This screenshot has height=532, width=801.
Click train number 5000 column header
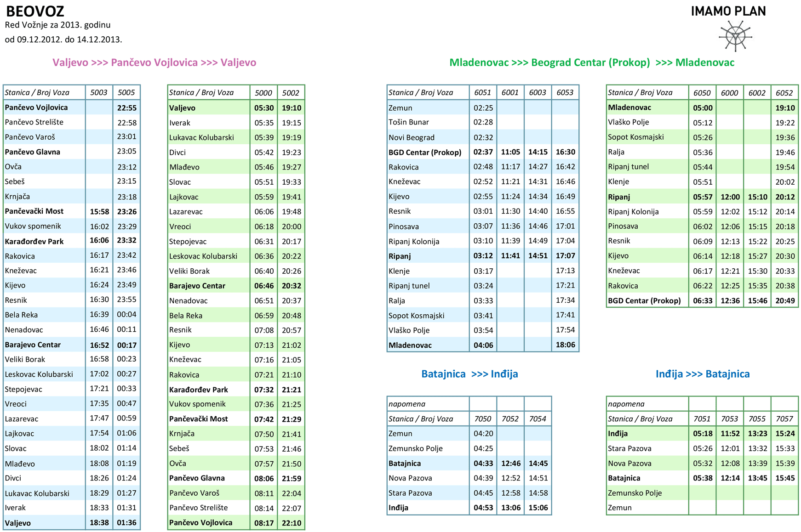pos(263,92)
